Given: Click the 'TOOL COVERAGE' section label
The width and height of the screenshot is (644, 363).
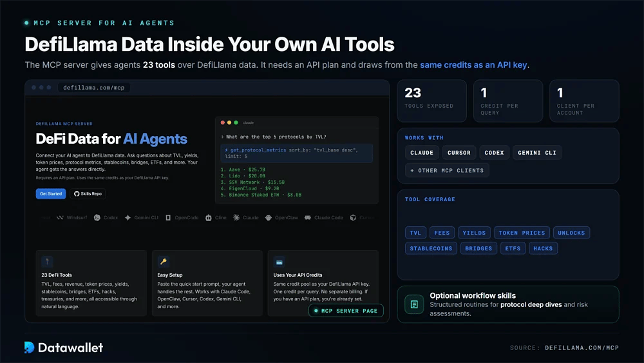Looking at the screenshot, I should (430, 199).
